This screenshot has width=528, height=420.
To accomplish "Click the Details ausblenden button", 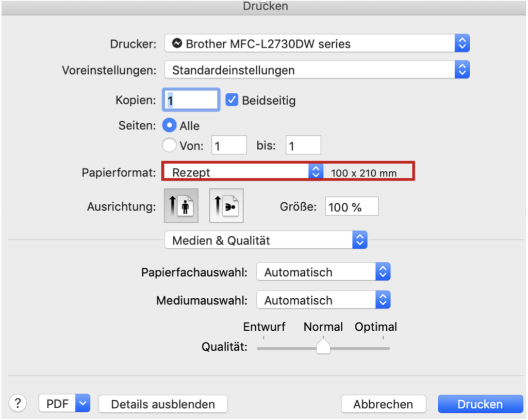I will 162,404.
